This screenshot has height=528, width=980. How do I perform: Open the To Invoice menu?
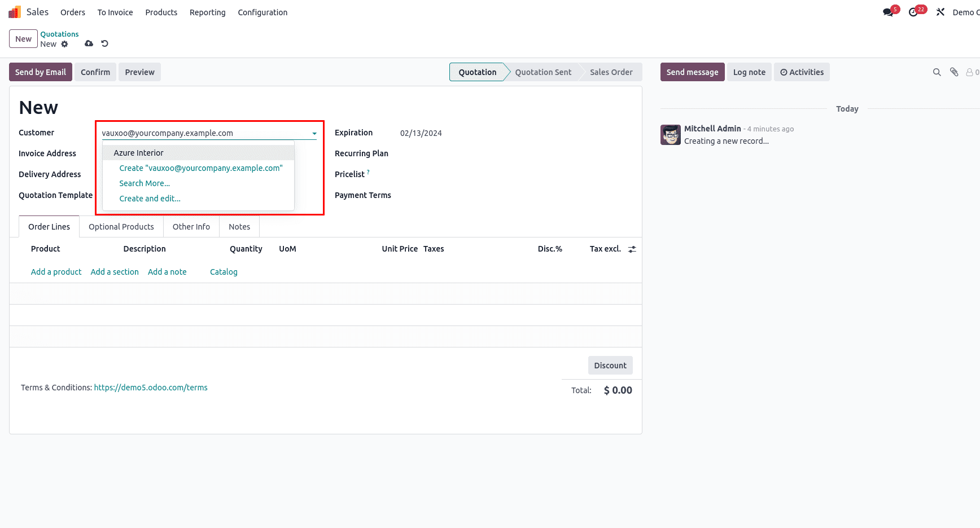tap(115, 12)
